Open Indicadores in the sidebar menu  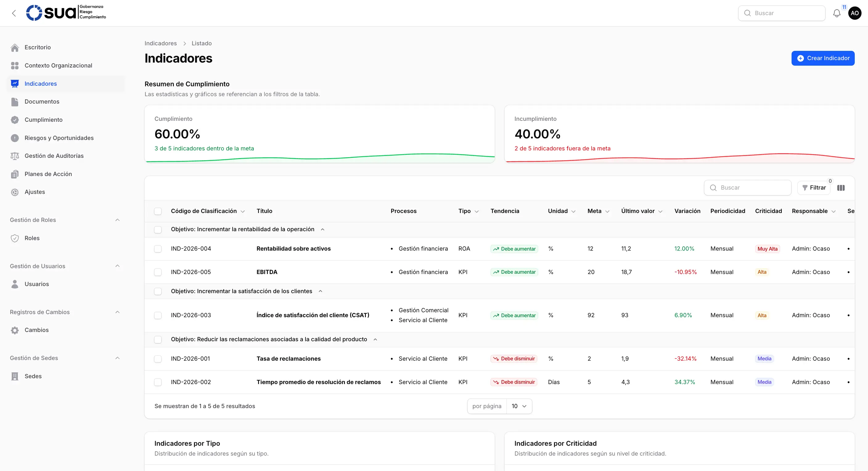coord(66,84)
